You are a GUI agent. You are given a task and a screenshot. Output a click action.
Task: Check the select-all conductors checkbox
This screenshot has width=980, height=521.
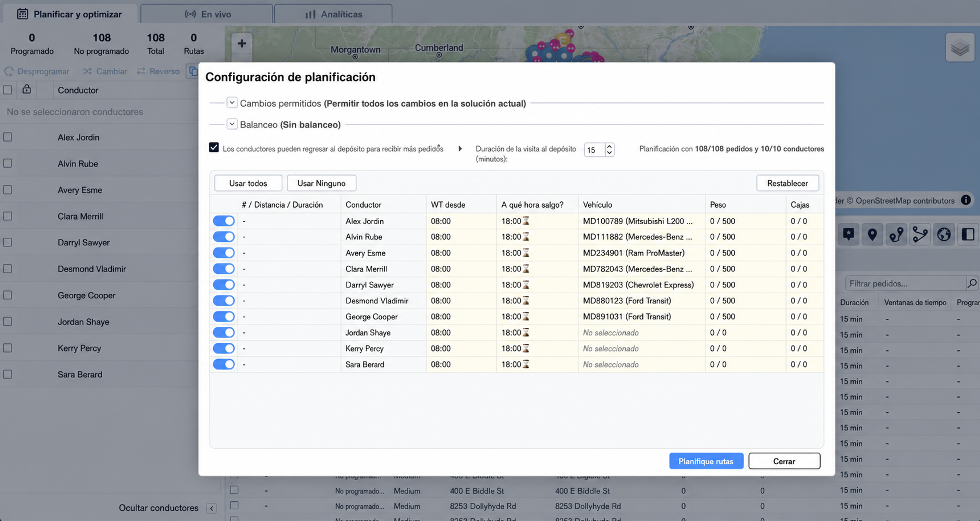[x=7, y=90]
